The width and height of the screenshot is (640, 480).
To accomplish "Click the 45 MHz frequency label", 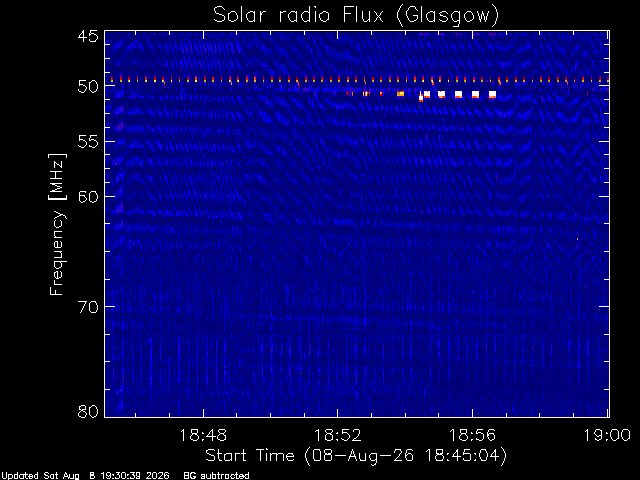I will pos(88,37).
